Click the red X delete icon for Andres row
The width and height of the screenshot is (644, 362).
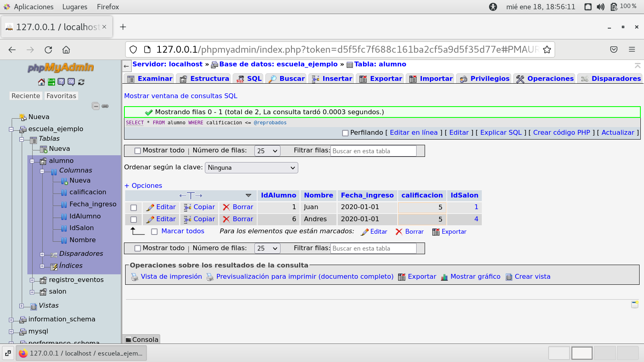click(x=226, y=219)
